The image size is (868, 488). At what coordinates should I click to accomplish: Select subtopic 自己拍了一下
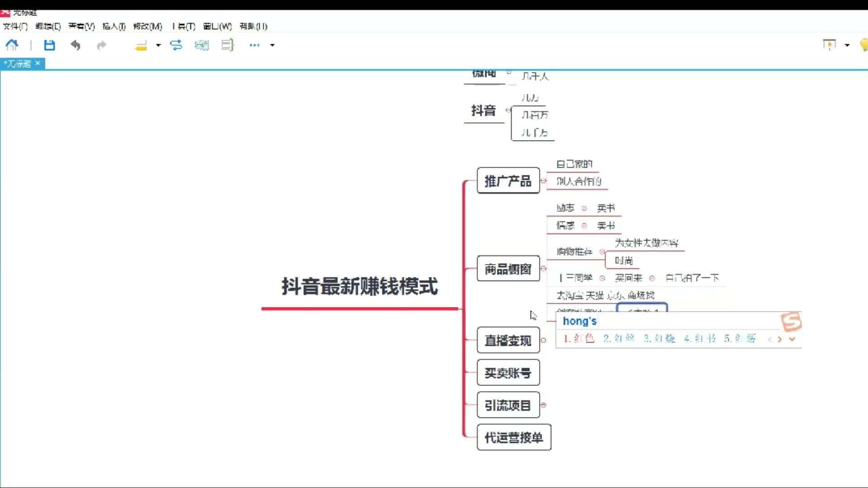coord(692,278)
